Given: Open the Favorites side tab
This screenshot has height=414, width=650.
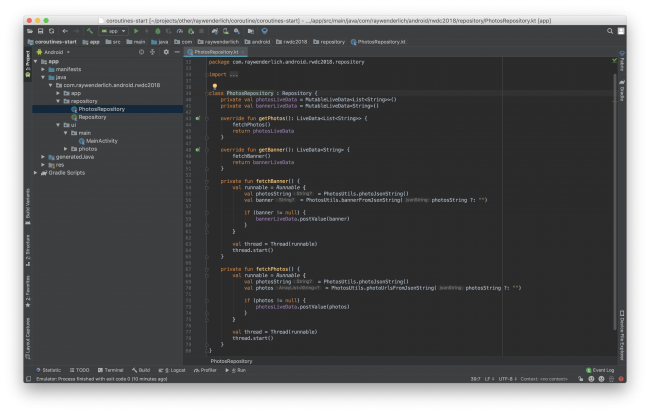Looking at the screenshot, I should tap(28, 291).
